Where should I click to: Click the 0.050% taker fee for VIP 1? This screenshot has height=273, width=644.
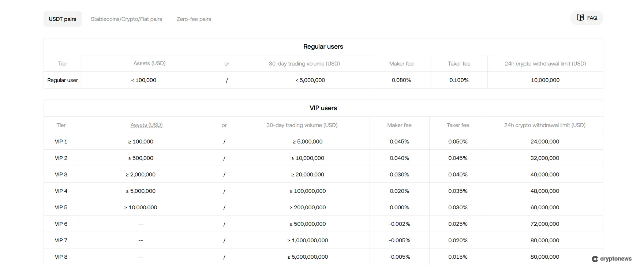pos(458,142)
